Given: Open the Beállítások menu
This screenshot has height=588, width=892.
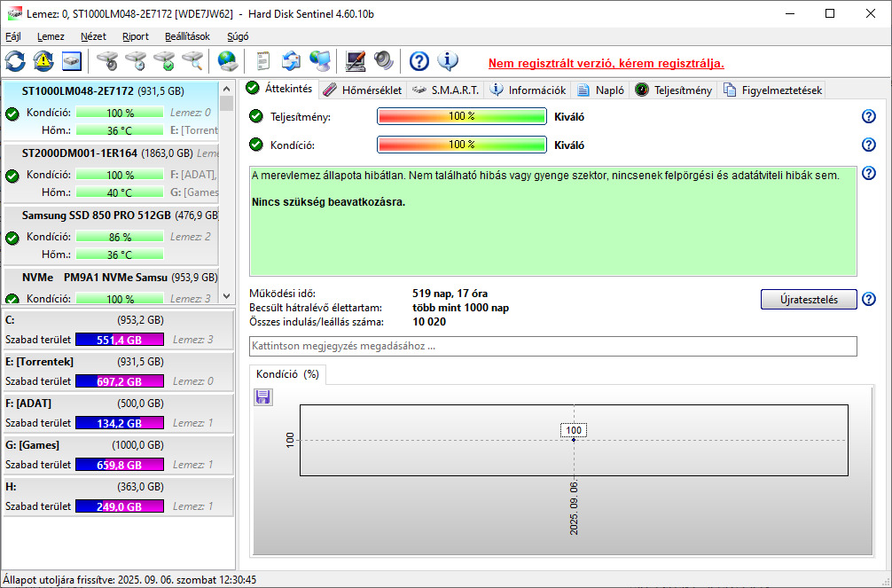Looking at the screenshot, I should point(187,36).
